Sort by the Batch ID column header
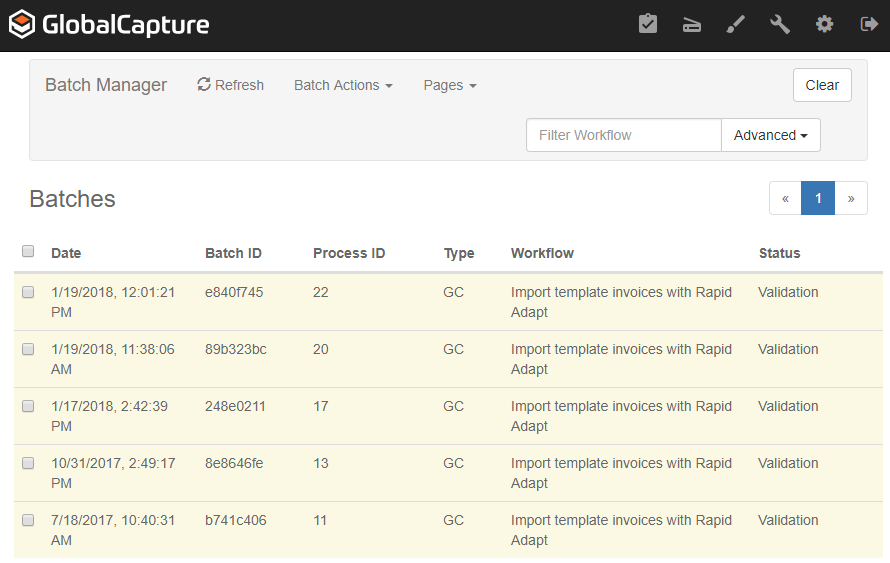The image size is (890, 563). point(233,253)
